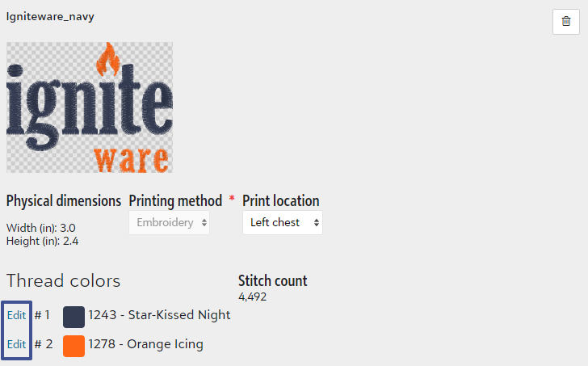Click the 1243 - Star-Kissed Night thread label

point(159,315)
